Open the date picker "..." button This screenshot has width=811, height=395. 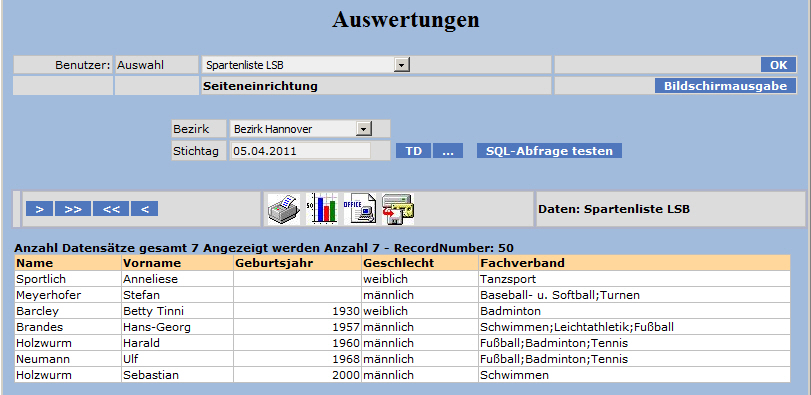(448, 151)
